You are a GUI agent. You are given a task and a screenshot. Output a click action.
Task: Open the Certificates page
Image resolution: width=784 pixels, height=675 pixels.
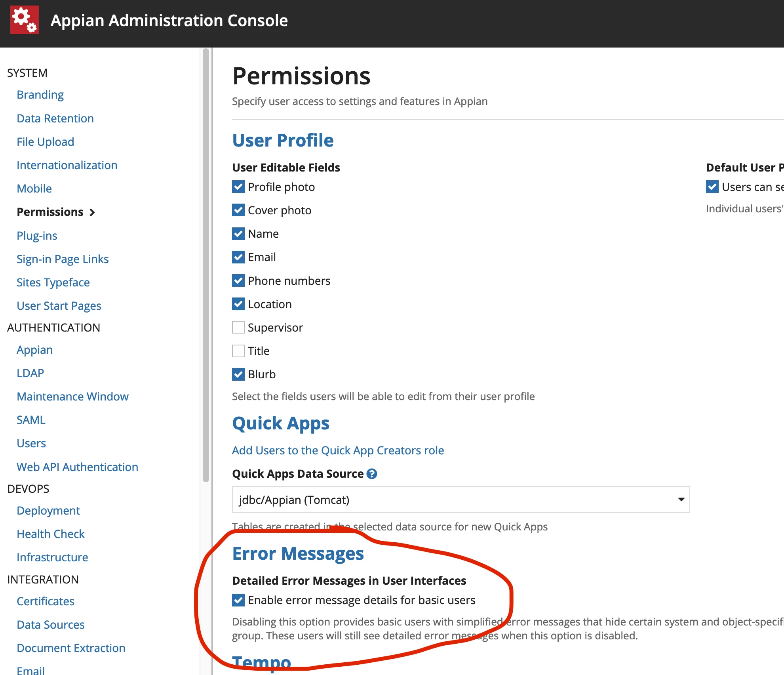pos(46,601)
